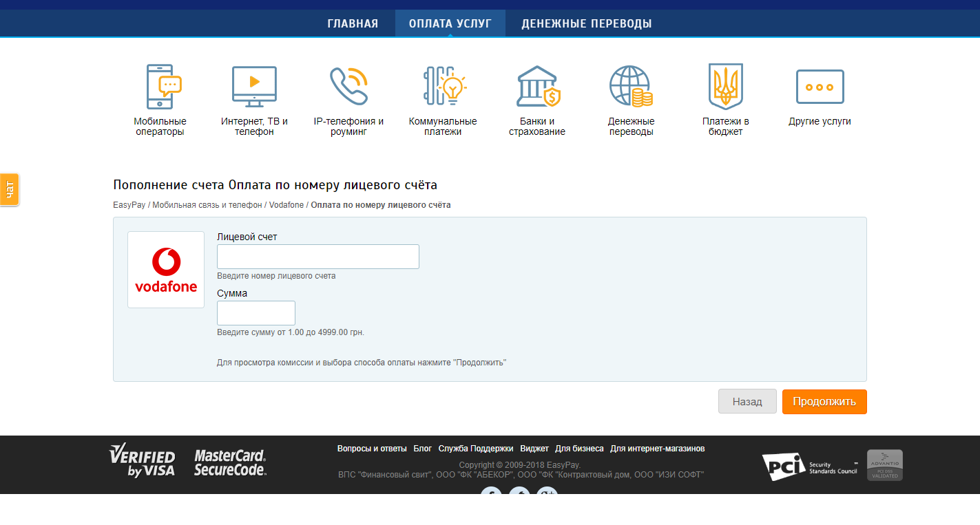Click the orange Продолжить button
Image resolution: width=980 pixels, height=525 pixels.
pyautogui.click(x=824, y=402)
